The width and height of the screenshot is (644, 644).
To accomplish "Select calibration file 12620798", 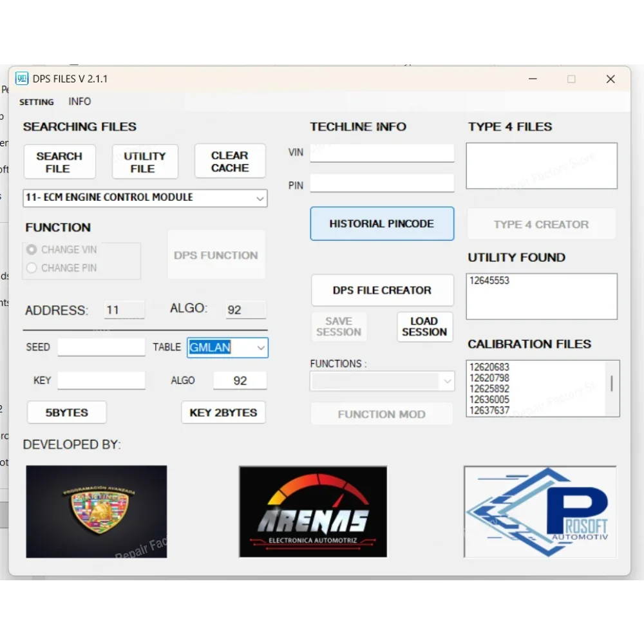I will pos(489,378).
